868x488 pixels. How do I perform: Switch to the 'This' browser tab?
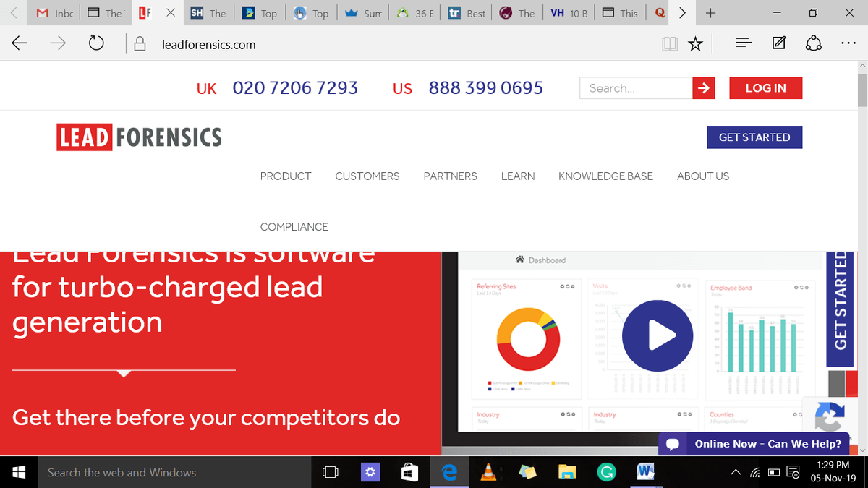pos(621,13)
